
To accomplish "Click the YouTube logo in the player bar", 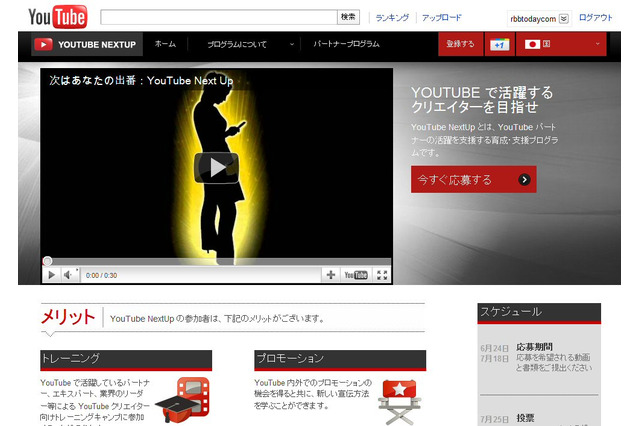I will point(356,275).
